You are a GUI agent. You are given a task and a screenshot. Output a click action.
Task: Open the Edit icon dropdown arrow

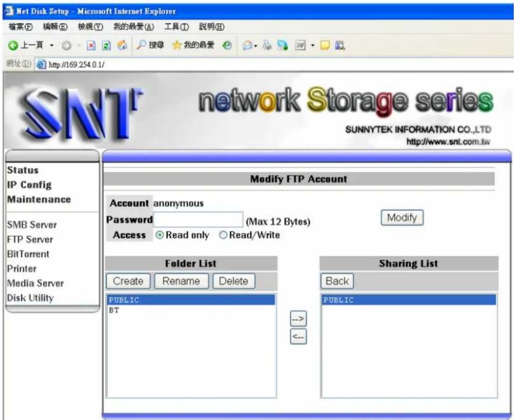(313, 45)
